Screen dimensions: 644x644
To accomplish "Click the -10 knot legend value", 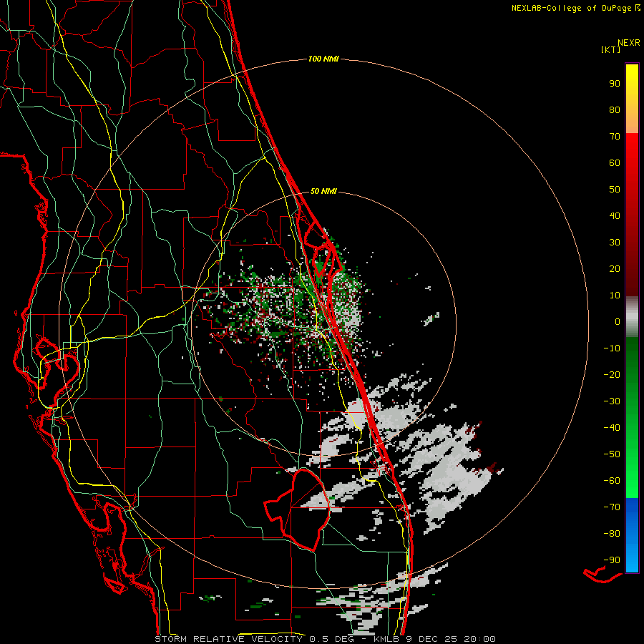I will [x=612, y=348].
